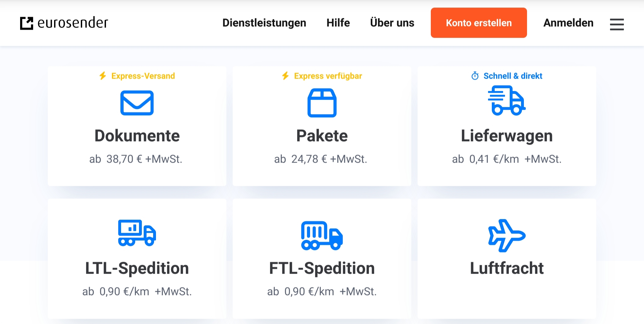
Task: Open the Dienstleistungen menu
Action: 264,23
